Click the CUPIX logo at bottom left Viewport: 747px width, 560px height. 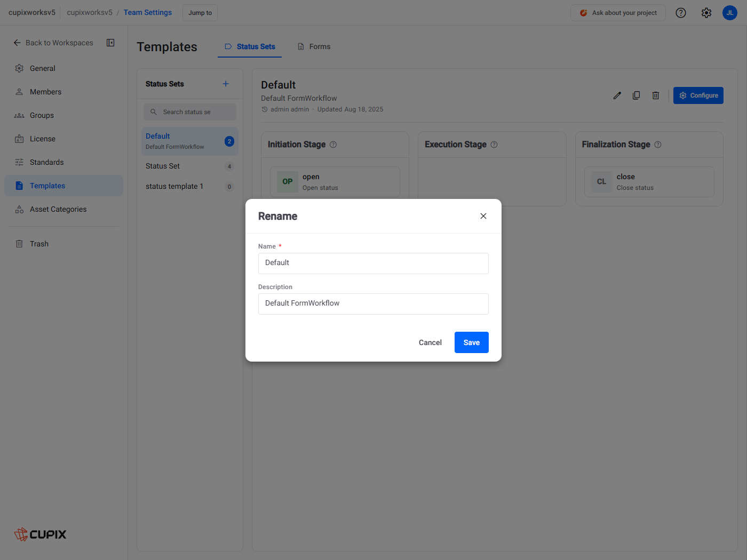tap(41, 534)
